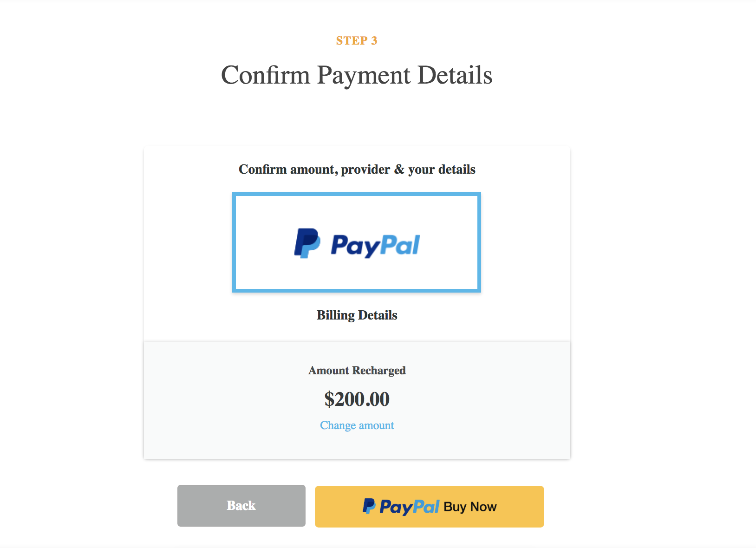Click the blue PayPal 'P' emblem
756x548 pixels.
[307, 242]
